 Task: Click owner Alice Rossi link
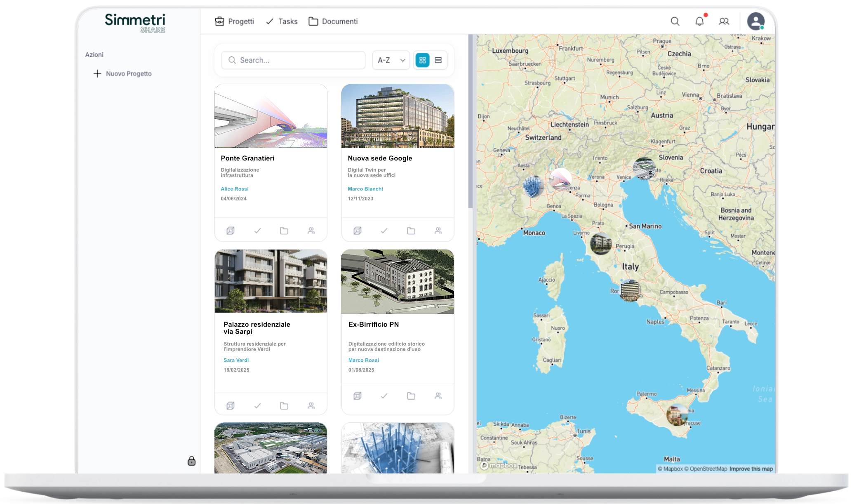tap(235, 189)
